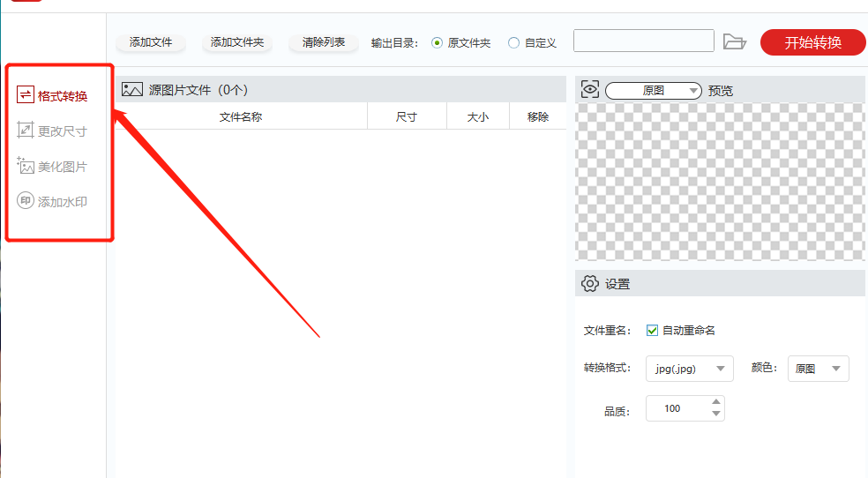Image resolution: width=868 pixels, height=478 pixels.
Task: Click the format conversion arrows icon
Action: pyautogui.click(x=26, y=95)
